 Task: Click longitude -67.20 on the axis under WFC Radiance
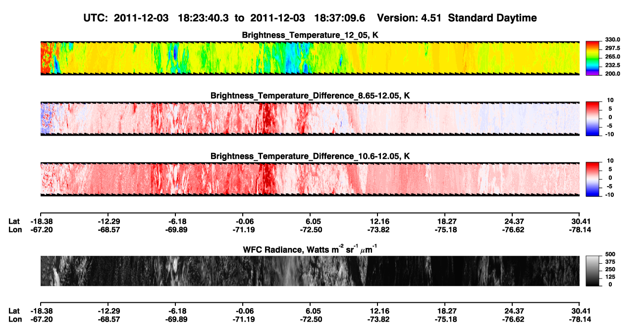tap(41, 319)
